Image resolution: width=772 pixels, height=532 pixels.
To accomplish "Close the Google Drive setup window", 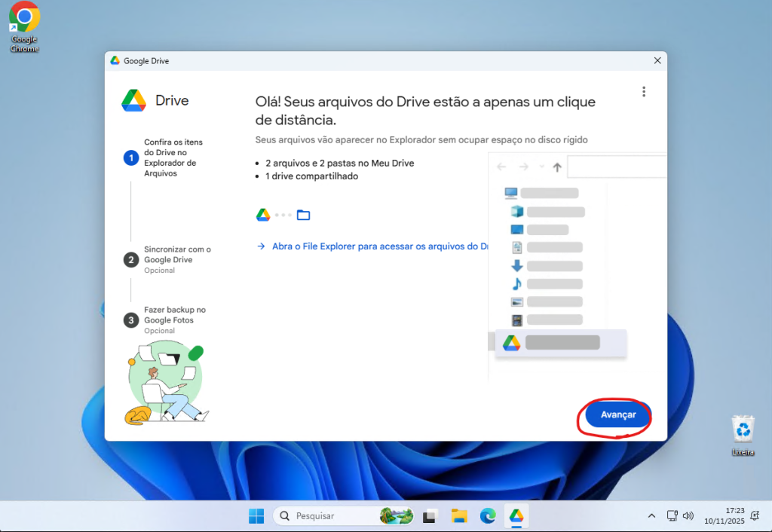I will point(657,60).
